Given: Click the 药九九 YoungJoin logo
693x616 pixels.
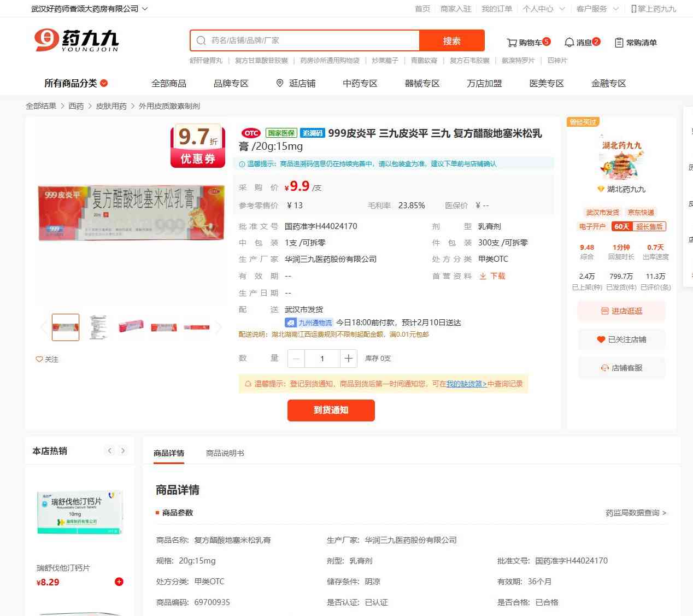Looking at the screenshot, I should click(76, 40).
